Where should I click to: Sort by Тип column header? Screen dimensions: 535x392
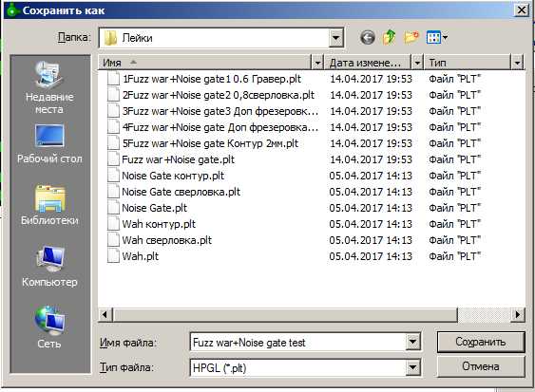pos(468,63)
